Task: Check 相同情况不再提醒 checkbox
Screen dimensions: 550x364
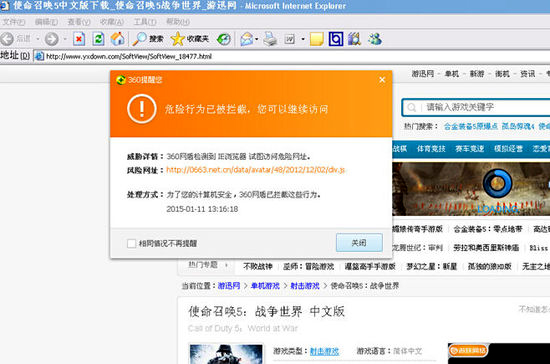Action: tap(132, 243)
